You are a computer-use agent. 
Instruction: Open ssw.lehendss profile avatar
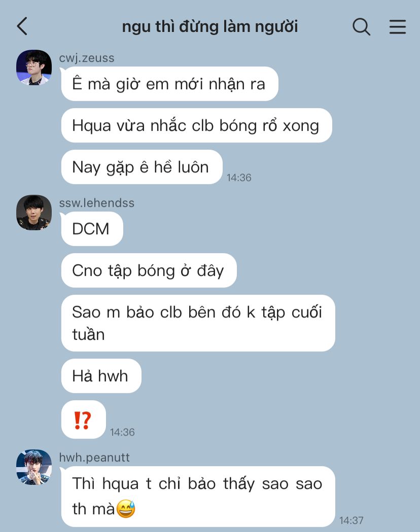click(x=34, y=212)
